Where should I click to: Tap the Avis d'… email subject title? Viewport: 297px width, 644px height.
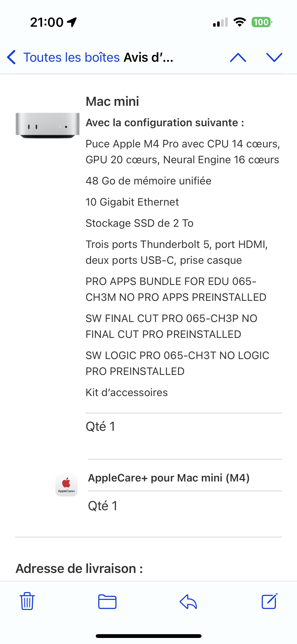pos(148,57)
